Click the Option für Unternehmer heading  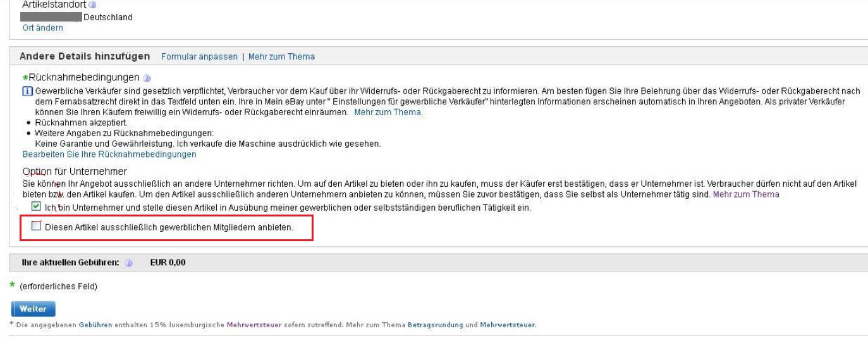coord(75,172)
